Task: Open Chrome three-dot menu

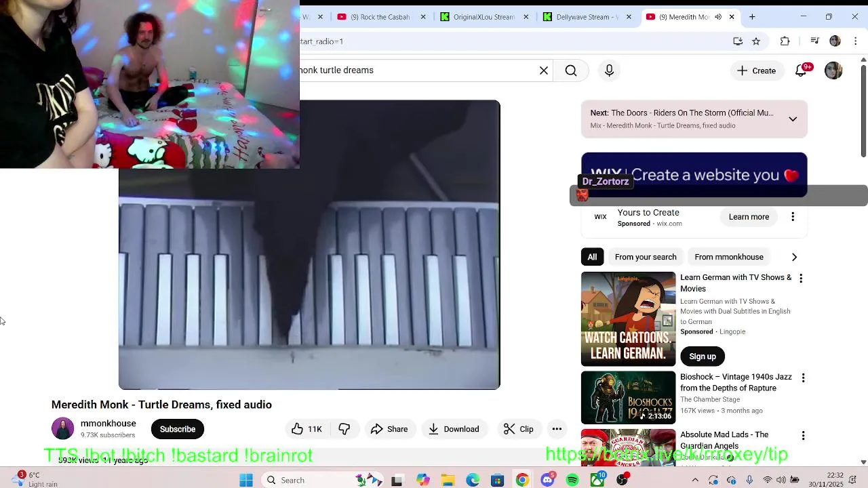Action: pyautogui.click(x=855, y=41)
